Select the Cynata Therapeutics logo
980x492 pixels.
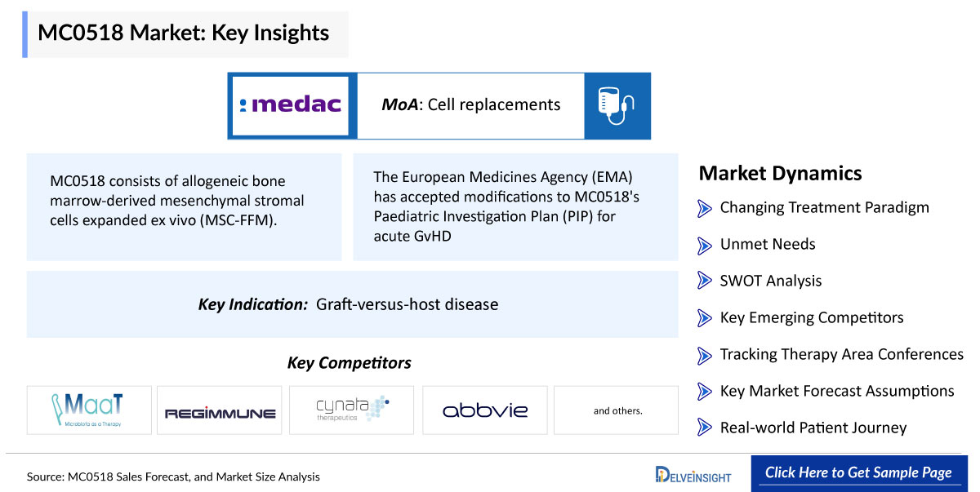point(351,410)
